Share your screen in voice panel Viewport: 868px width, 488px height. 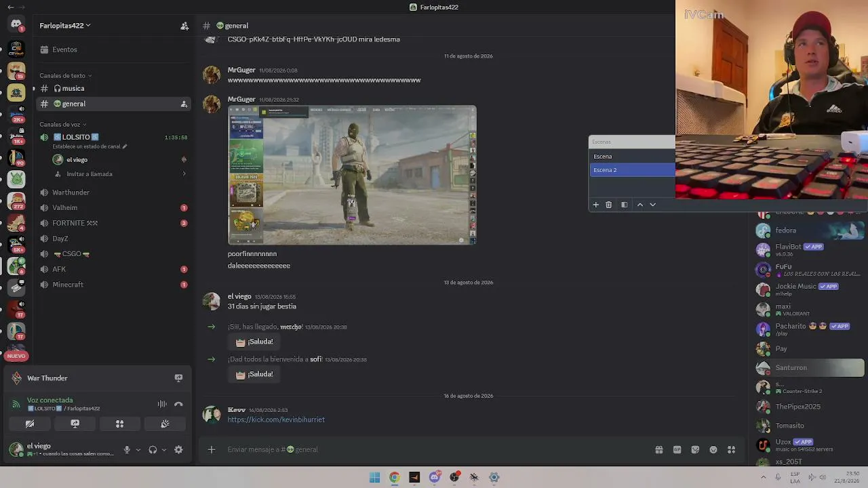pos(75,424)
